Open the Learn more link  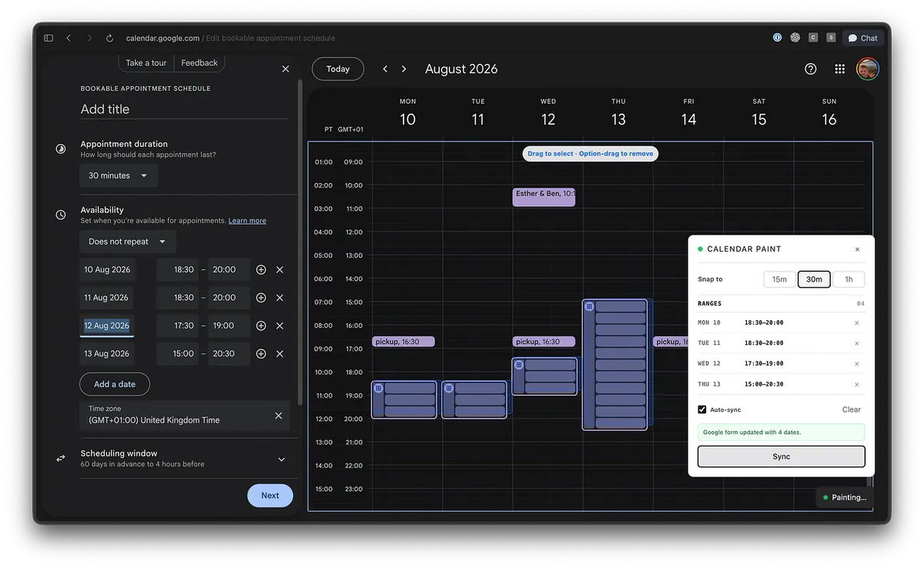pyautogui.click(x=247, y=221)
